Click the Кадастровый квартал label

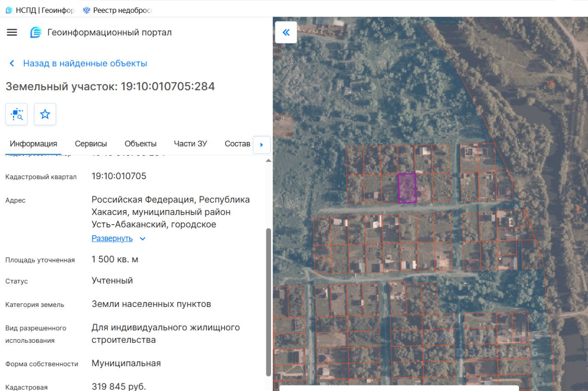41,177
